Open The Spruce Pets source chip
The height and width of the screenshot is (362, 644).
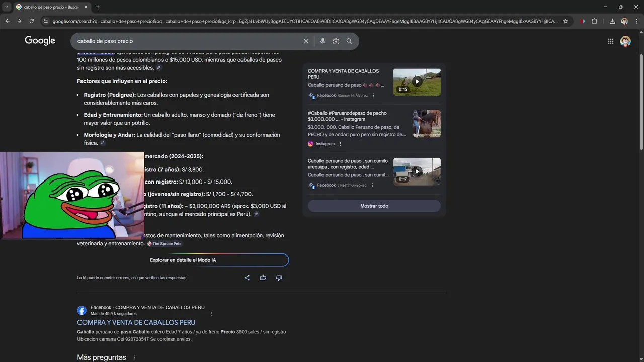click(x=164, y=244)
